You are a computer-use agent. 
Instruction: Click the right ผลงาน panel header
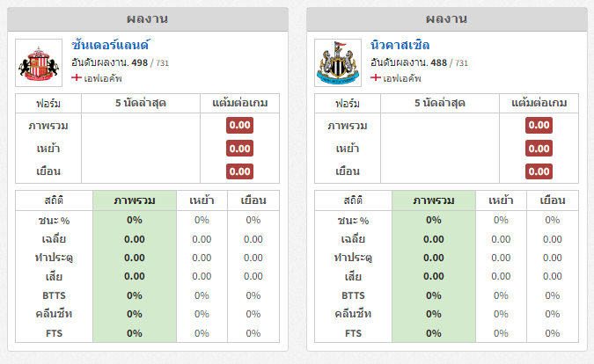[x=447, y=19]
